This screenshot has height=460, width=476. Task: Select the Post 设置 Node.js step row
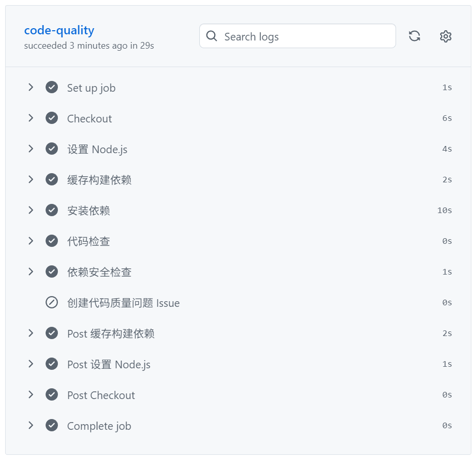pos(108,364)
